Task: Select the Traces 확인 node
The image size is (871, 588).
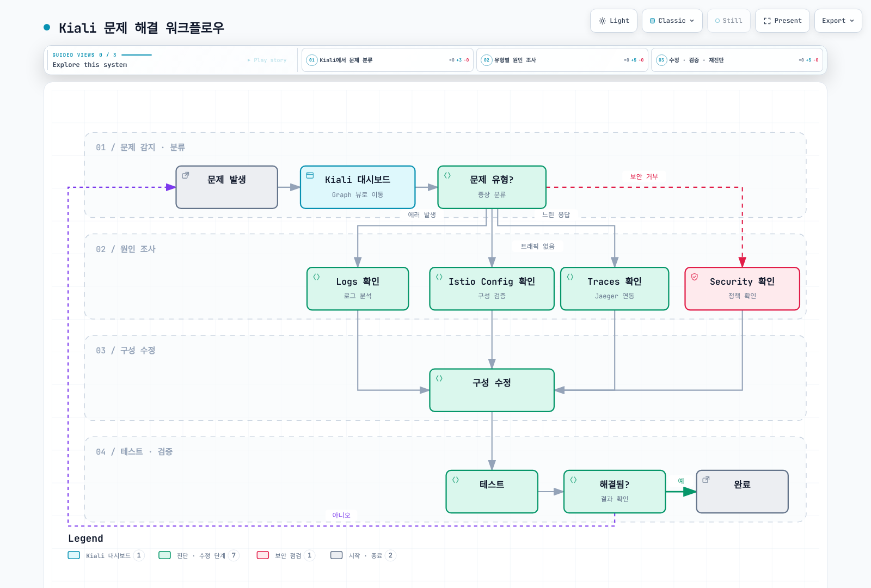Action: click(x=615, y=289)
